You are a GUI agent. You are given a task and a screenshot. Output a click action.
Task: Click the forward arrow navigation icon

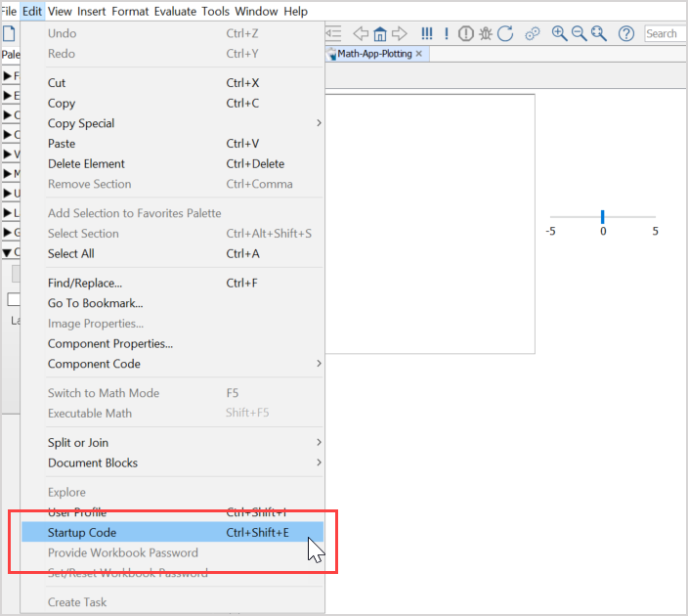pyautogui.click(x=398, y=33)
